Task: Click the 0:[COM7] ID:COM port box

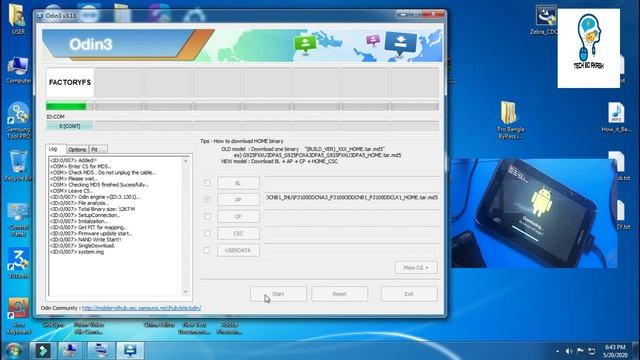Action: (x=69, y=126)
